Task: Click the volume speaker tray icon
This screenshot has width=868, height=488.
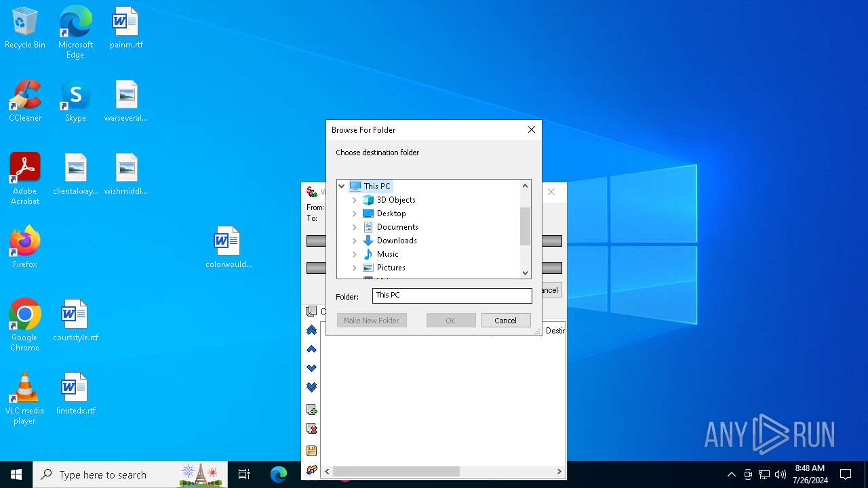Action: point(781,474)
